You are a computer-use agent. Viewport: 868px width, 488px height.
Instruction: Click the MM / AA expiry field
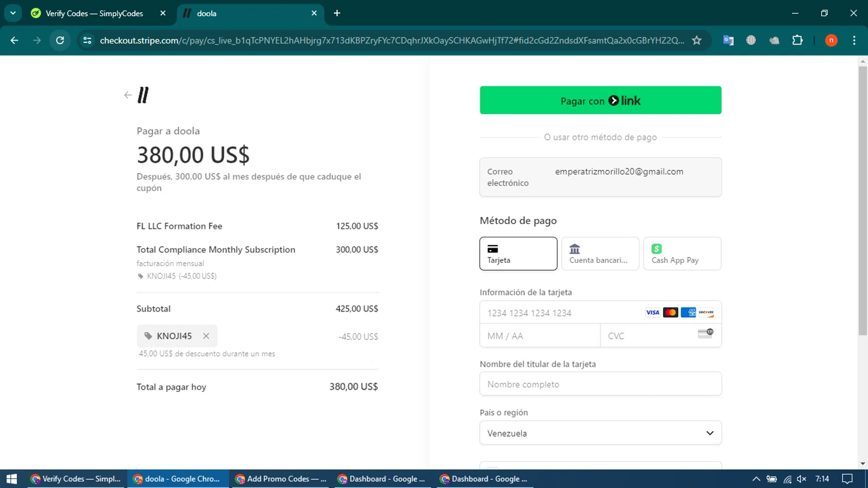click(539, 336)
